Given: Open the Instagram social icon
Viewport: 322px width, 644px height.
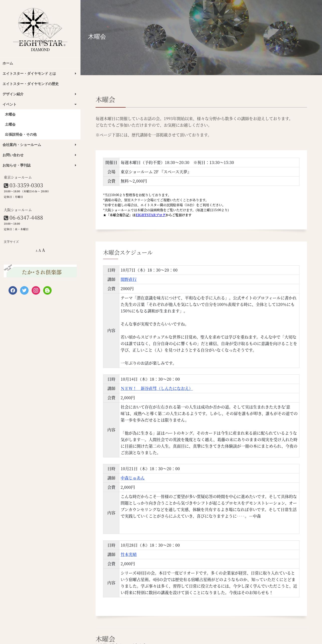Looking at the screenshot, I should 36,290.
